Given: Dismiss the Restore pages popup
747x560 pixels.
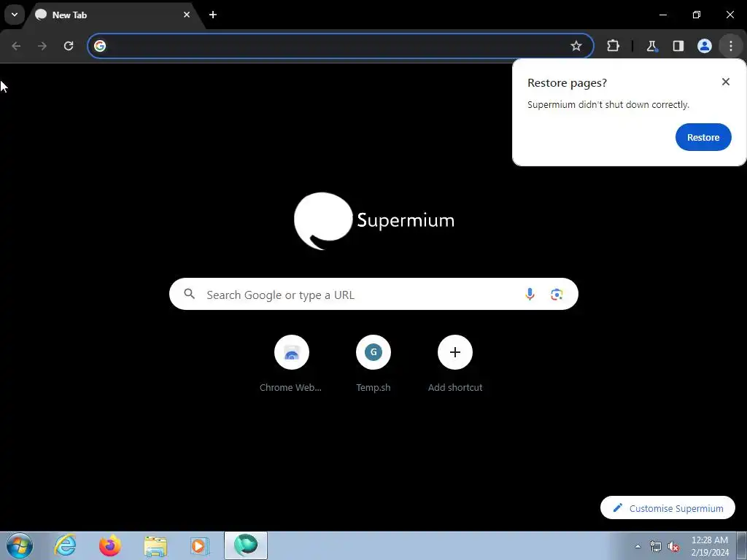Looking at the screenshot, I should pos(726,82).
